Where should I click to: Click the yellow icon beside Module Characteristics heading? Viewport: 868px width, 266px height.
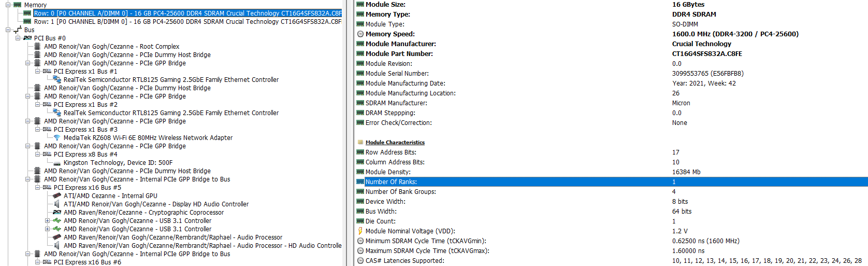pyautogui.click(x=360, y=143)
